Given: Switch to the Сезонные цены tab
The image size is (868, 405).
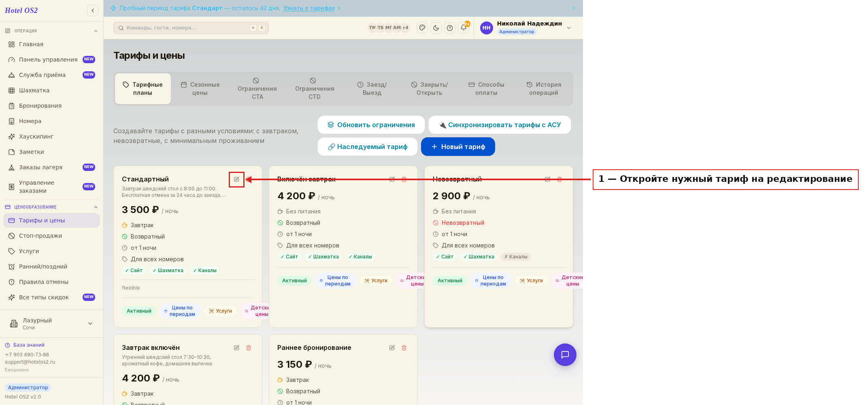Looking at the screenshot, I should click(200, 89).
